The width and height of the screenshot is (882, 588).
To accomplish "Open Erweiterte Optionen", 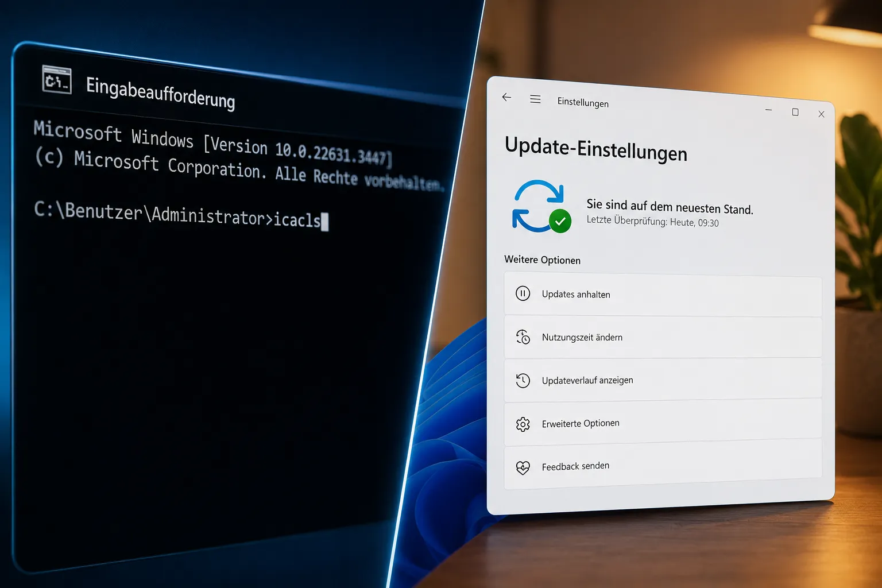I will pos(663,423).
